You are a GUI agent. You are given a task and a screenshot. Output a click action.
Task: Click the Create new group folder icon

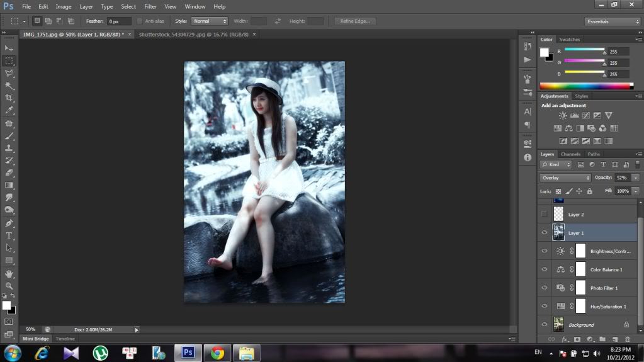[602, 339]
